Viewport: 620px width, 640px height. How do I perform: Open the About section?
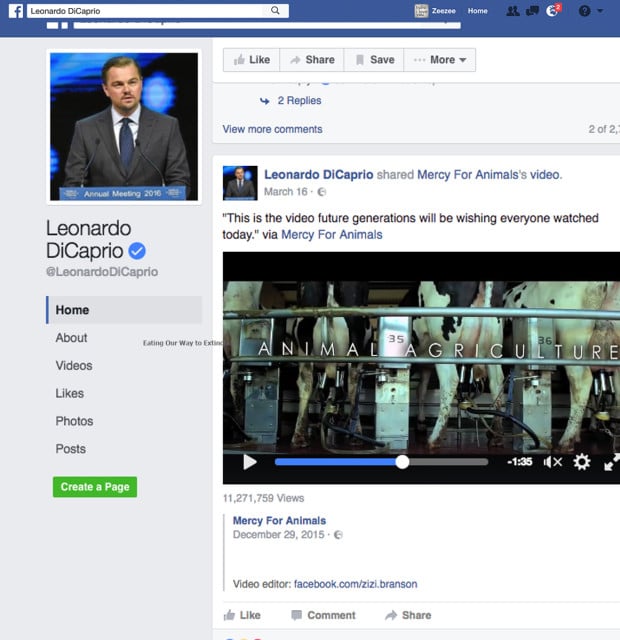pos(71,338)
